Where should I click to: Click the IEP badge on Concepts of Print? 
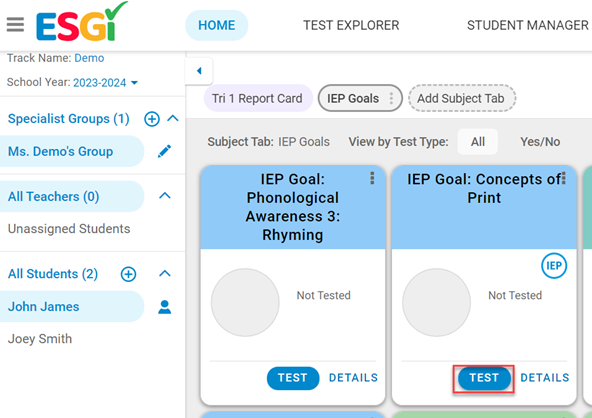tap(554, 266)
